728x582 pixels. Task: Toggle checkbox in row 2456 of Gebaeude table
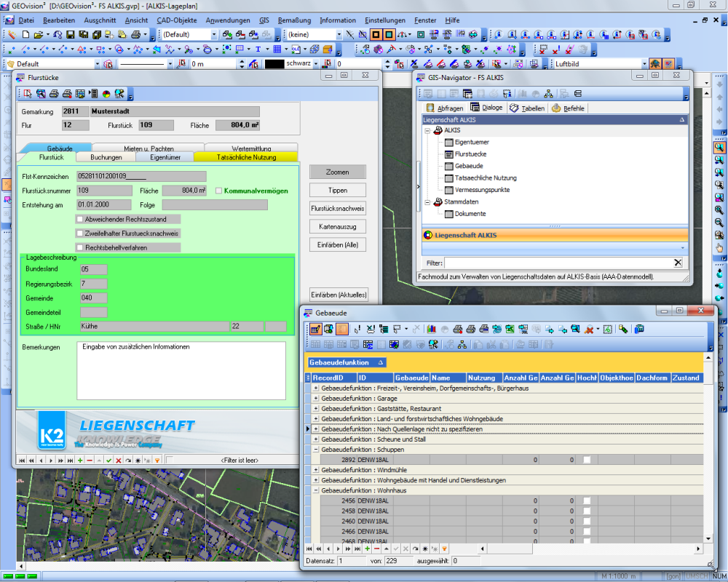(x=587, y=501)
